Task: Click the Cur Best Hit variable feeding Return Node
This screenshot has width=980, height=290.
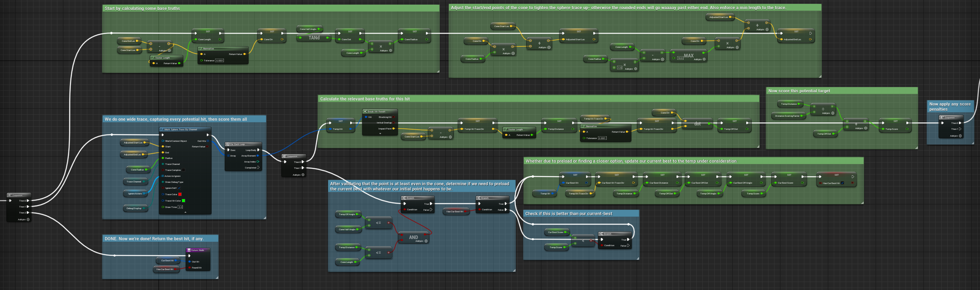Action: (168, 261)
